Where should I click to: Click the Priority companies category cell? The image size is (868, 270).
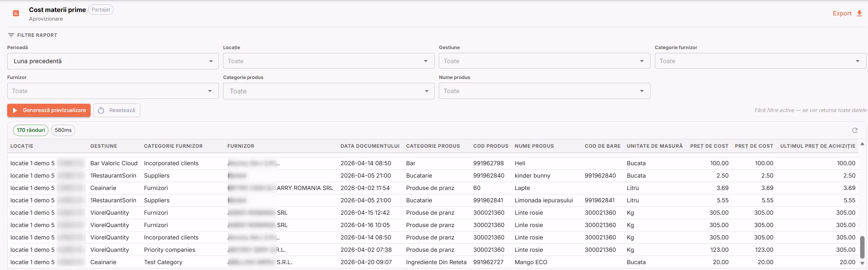point(169,250)
